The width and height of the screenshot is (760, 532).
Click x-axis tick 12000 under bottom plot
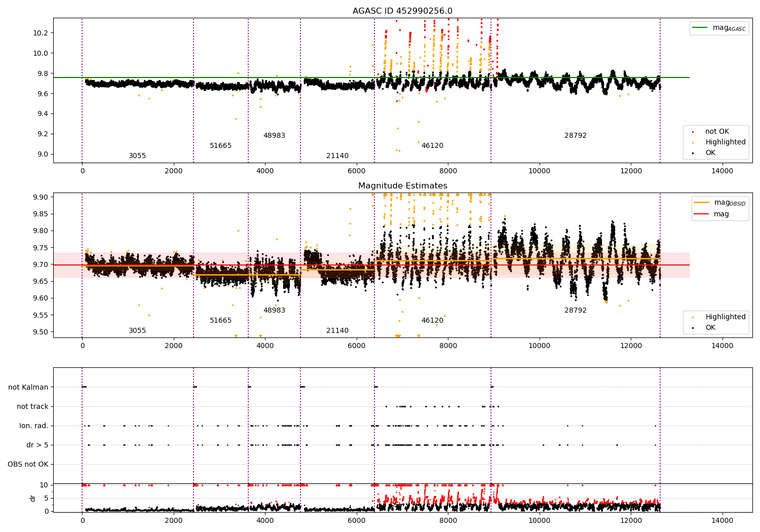coord(631,521)
